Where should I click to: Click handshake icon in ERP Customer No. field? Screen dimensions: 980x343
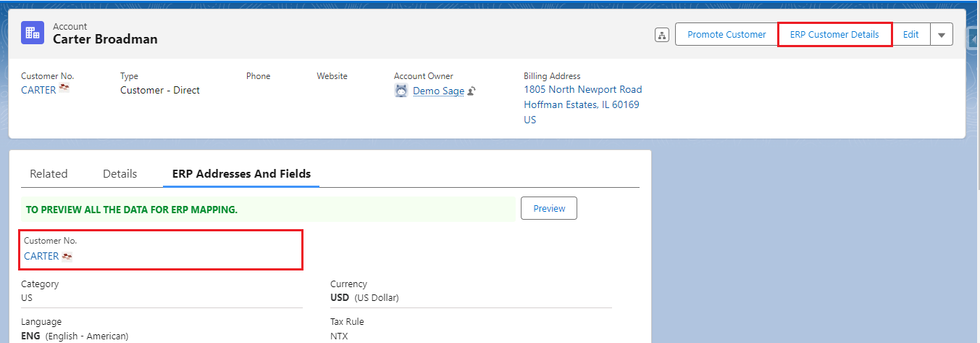click(x=67, y=256)
